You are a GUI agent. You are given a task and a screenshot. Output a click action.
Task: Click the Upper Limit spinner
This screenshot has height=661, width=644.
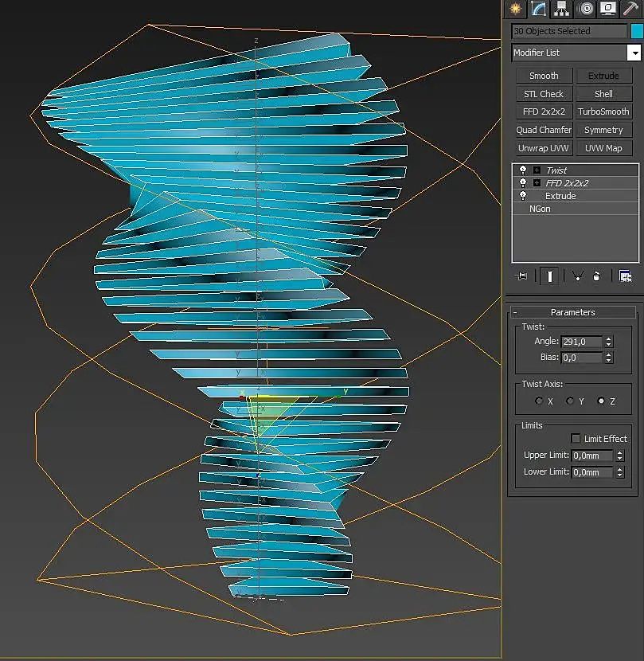point(619,456)
